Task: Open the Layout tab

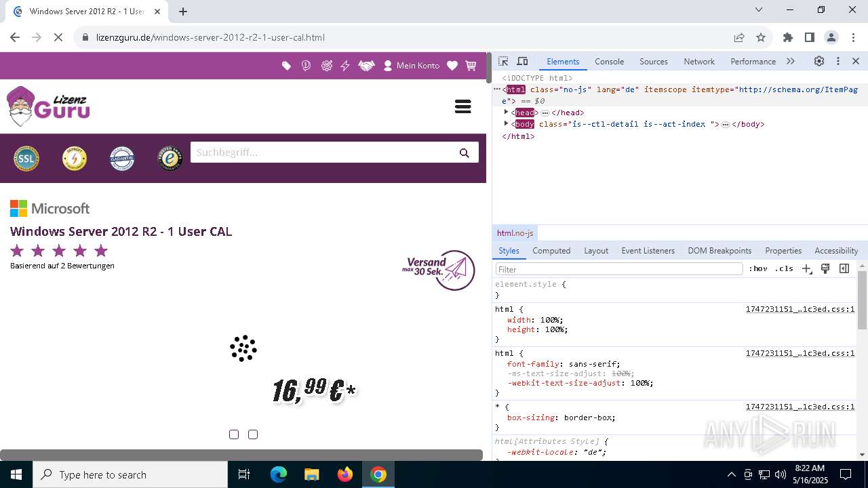Action: [596, 251]
